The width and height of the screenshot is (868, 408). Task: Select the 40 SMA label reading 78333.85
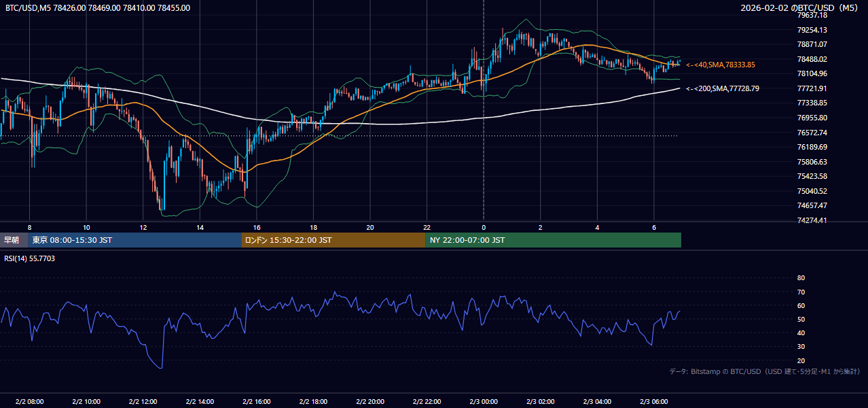coord(721,65)
